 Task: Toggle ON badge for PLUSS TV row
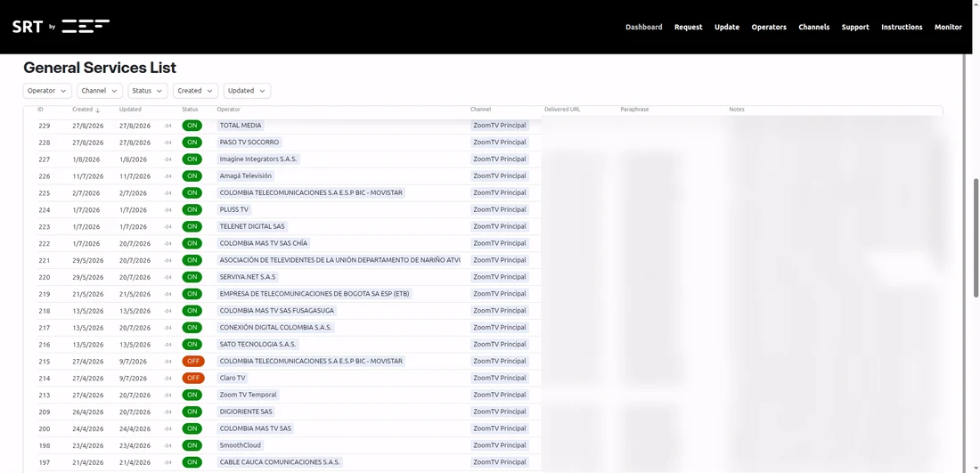coord(192,209)
